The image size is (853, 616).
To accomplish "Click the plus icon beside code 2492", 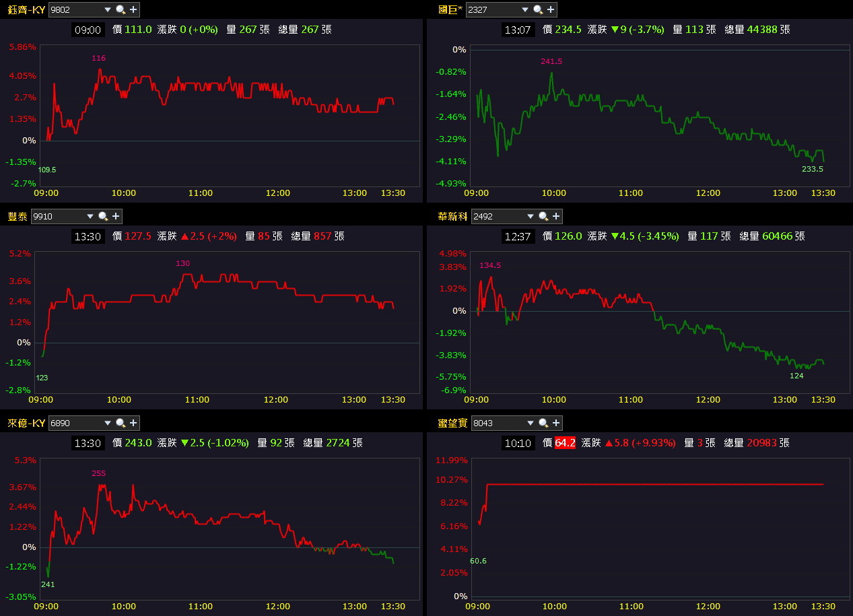I will click(x=556, y=216).
